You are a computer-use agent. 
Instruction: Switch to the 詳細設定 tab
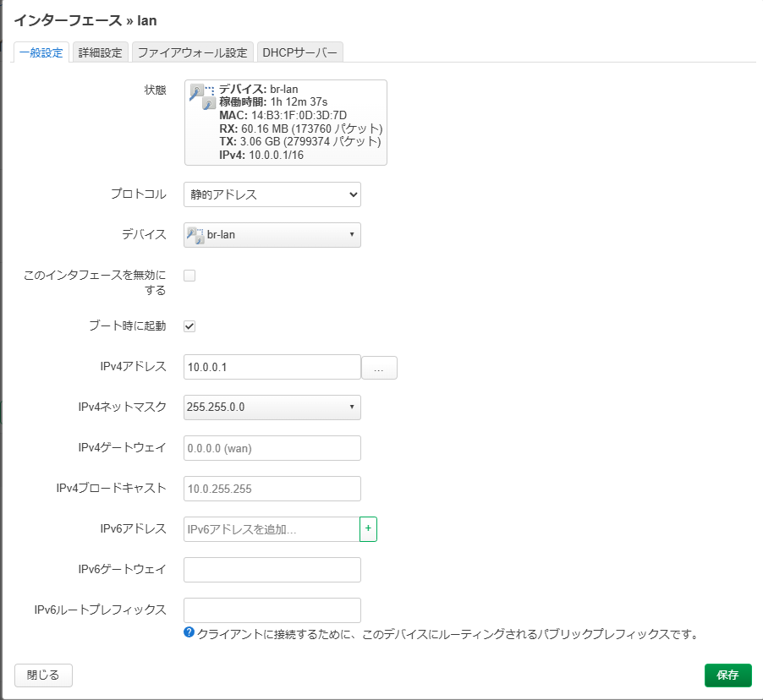click(101, 52)
